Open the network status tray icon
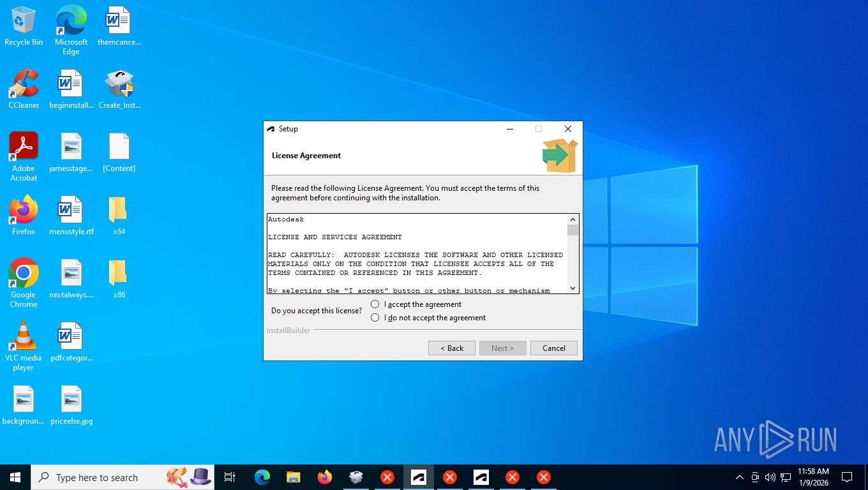Image resolution: width=868 pixels, height=490 pixels. 786,477
